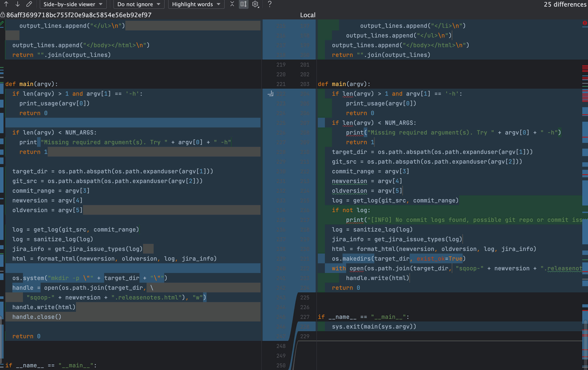
Task: Click 'newversion = argv[4]' in the revision pane
Action: pyautogui.click(x=48, y=200)
